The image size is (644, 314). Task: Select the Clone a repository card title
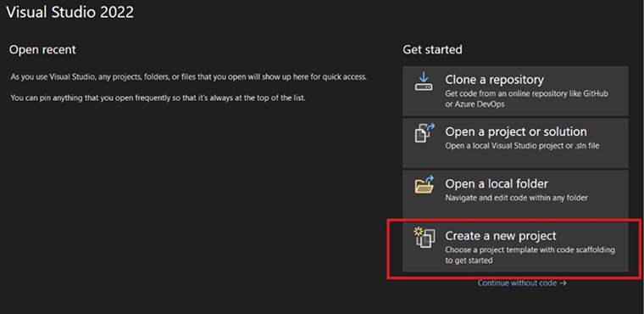coord(494,80)
